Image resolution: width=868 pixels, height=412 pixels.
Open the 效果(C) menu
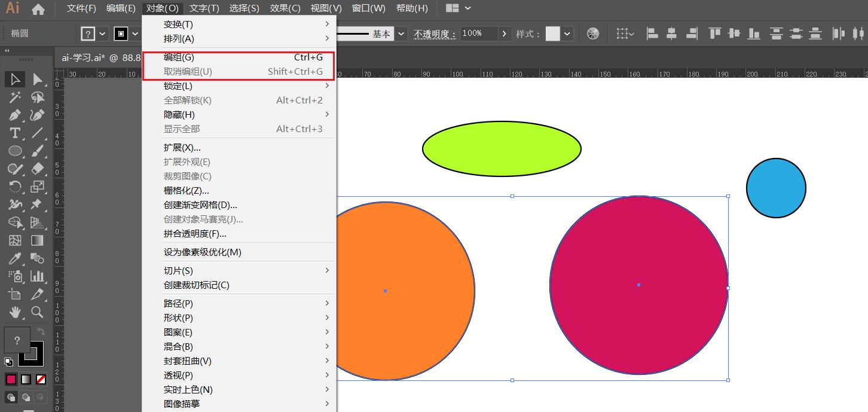285,8
